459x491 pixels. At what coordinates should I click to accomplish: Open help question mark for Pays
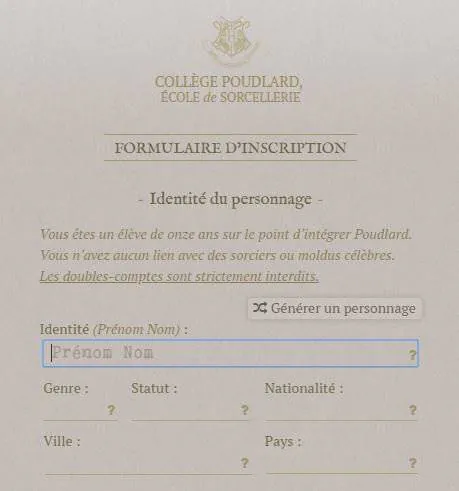(x=412, y=463)
